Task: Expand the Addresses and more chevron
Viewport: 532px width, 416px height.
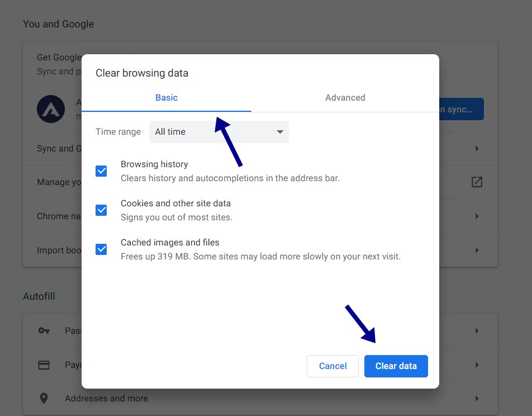Action: [476, 398]
